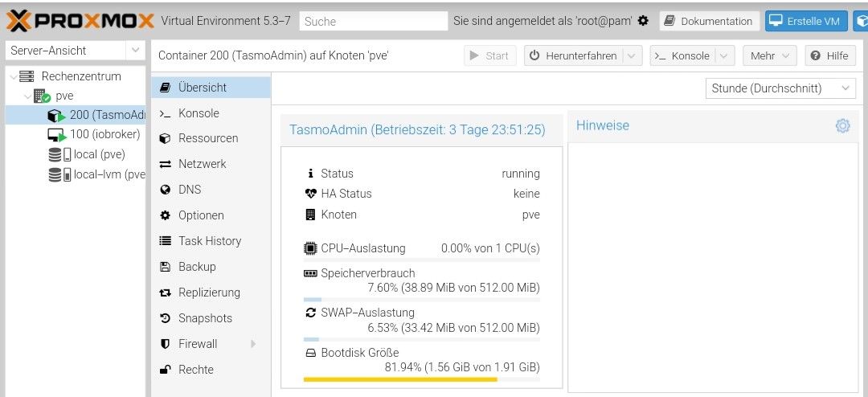
Task: Click the Knoten building icon
Action: coord(310,215)
